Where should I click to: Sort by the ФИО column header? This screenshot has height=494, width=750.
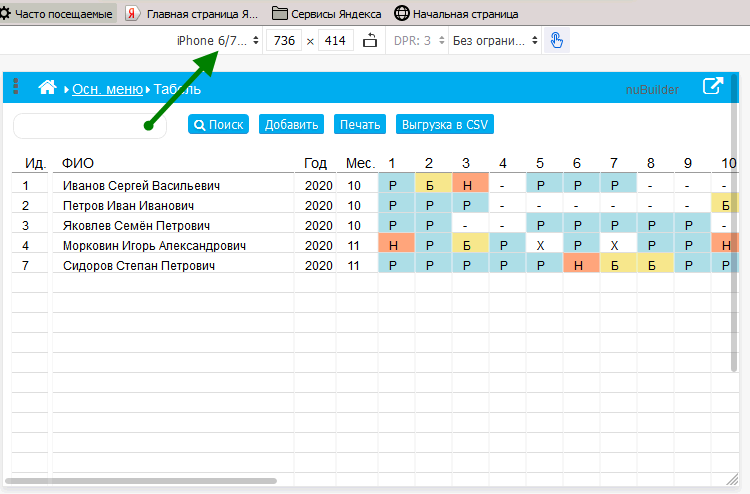[78, 163]
